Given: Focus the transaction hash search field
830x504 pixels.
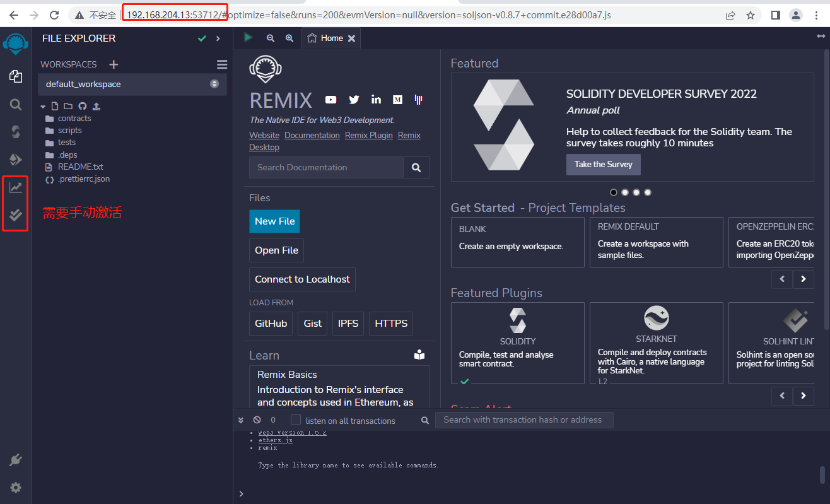Looking at the screenshot, I should coord(523,420).
